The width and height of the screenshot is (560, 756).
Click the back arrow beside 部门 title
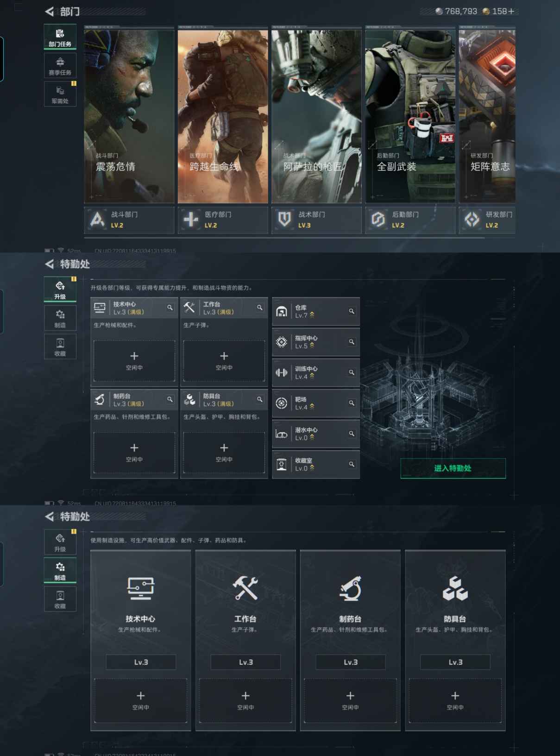click(49, 12)
